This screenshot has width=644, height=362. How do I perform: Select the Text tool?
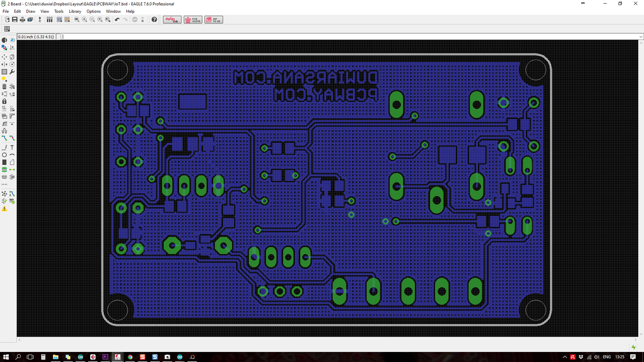click(x=12, y=148)
